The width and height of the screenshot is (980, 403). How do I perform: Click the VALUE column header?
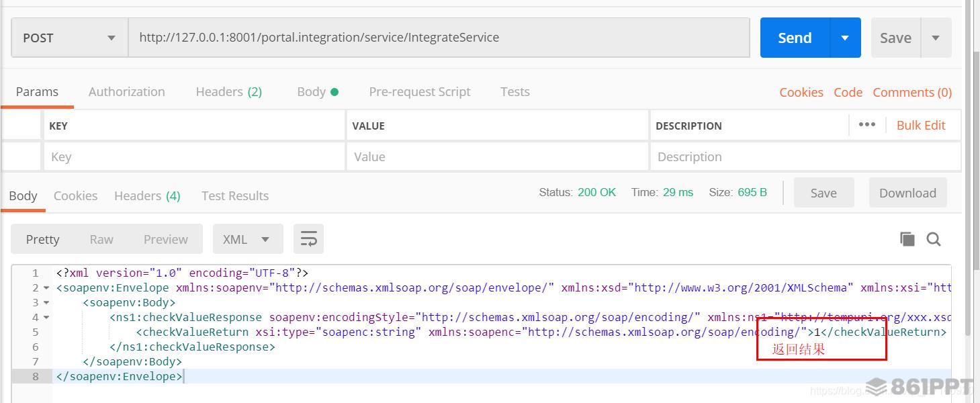click(x=368, y=126)
